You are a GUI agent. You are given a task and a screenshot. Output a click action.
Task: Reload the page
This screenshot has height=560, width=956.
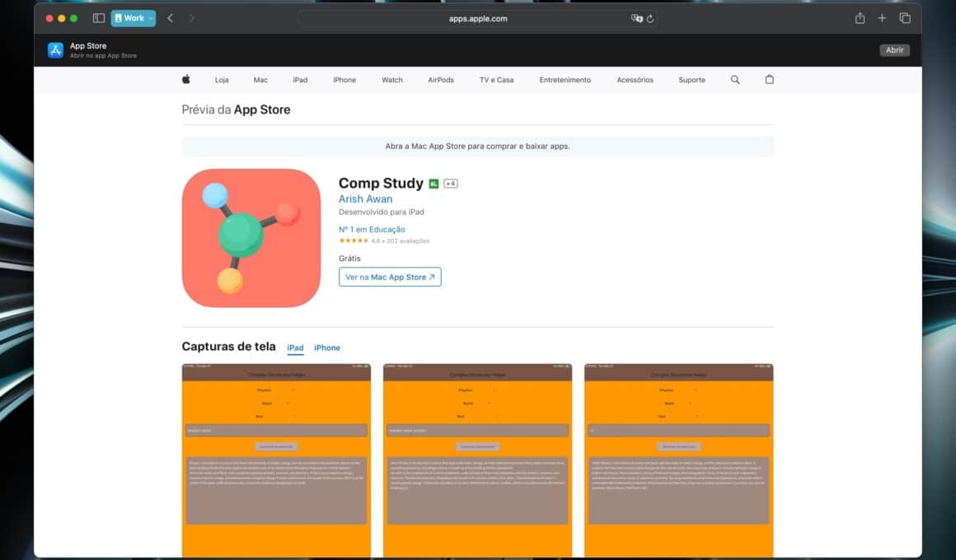pyautogui.click(x=650, y=19)
